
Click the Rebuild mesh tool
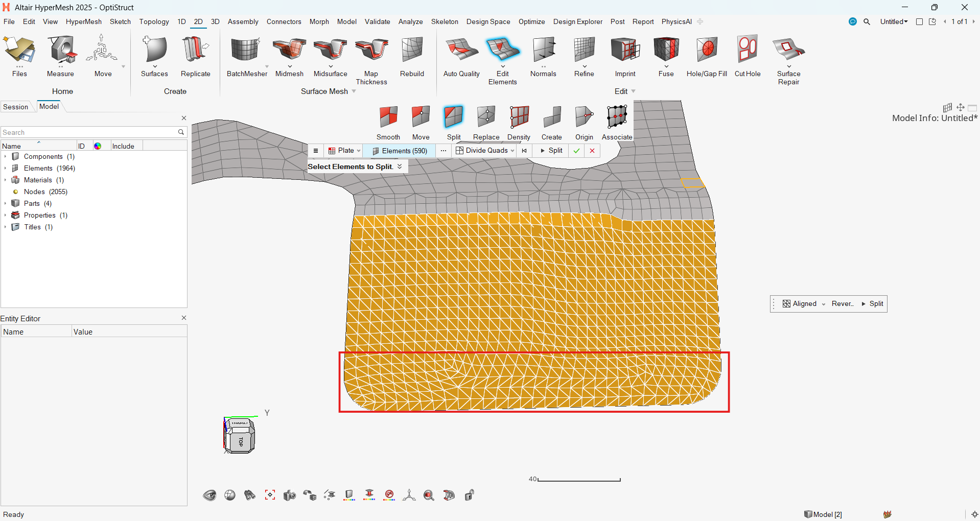tap(412, 56)
